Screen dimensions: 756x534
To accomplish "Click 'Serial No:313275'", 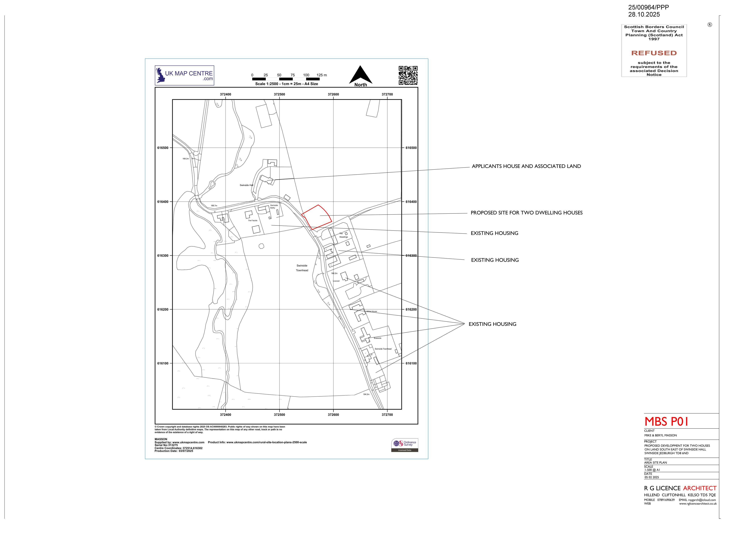I will coord(166,445).
